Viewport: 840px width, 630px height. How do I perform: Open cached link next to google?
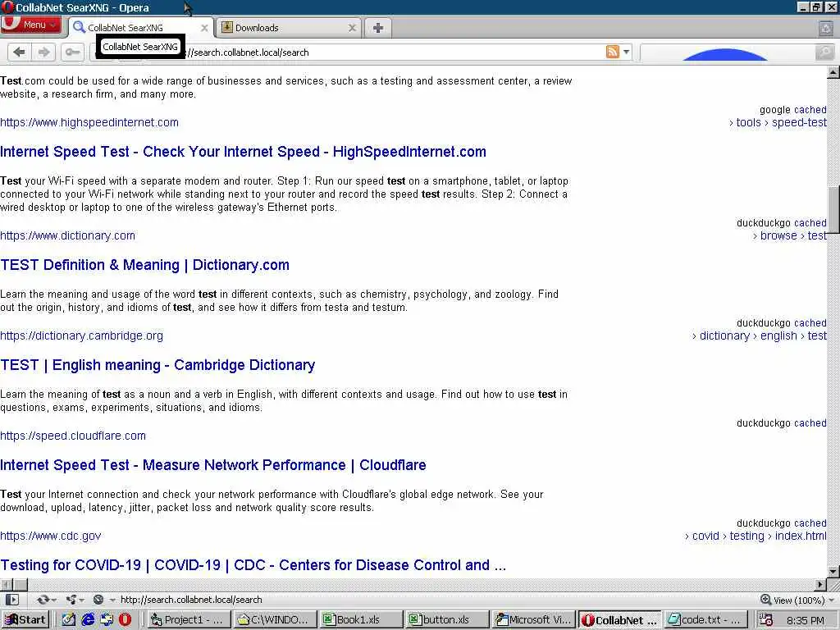[x=810, y=110]
